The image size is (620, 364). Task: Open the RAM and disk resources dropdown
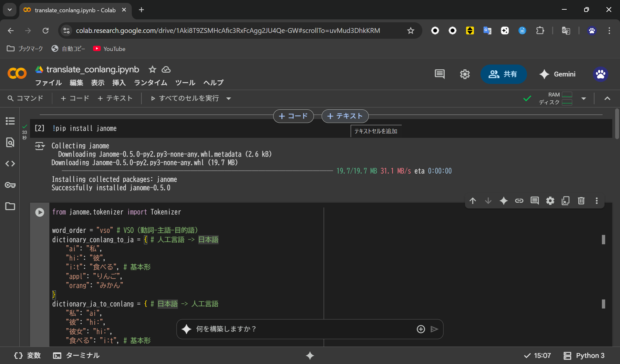point(584,98)
